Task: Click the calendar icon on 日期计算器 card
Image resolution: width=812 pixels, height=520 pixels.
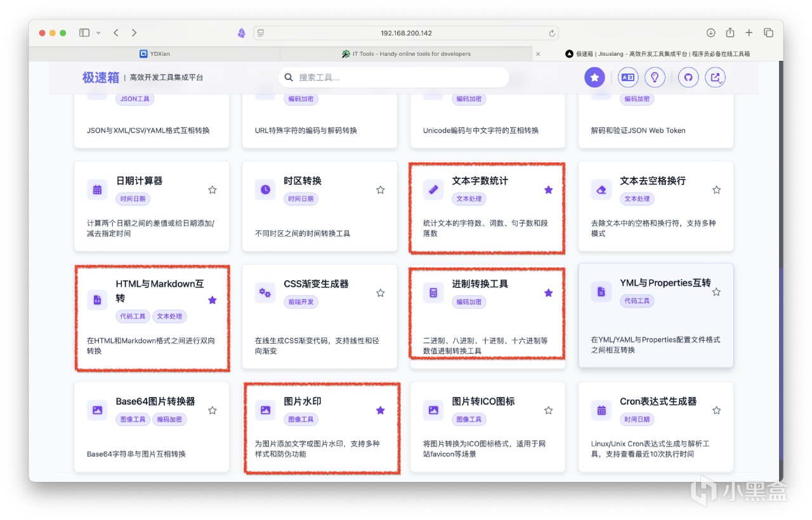Action: click(97, 189)
